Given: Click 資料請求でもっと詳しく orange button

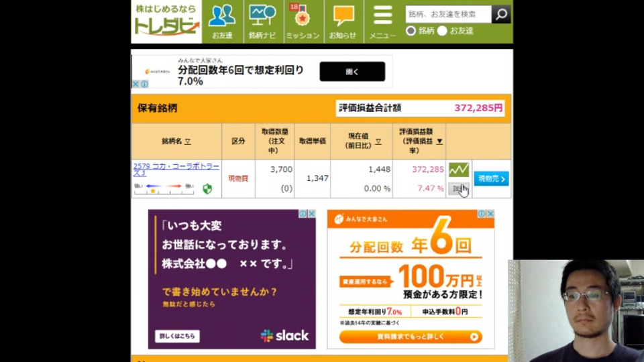Looking at the screenshot, I should pos(411,337).
